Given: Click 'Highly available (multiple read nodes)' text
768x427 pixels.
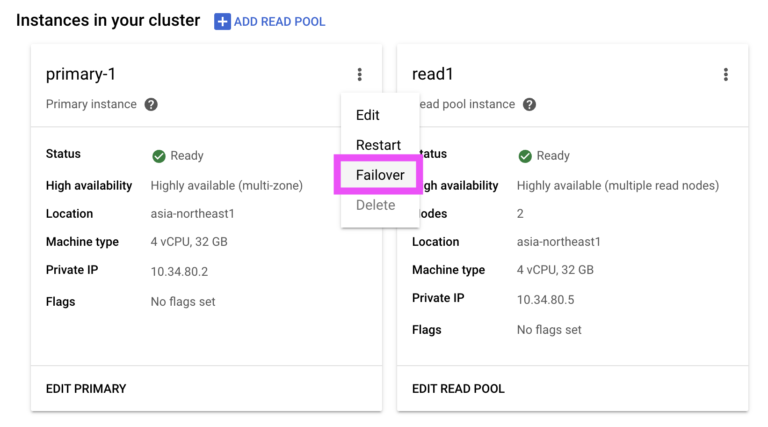Looking at the screenshot, I should (618, 186).
